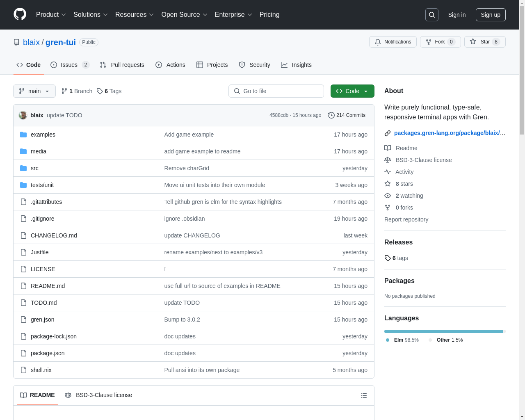Open the search magnifier button

432,15
